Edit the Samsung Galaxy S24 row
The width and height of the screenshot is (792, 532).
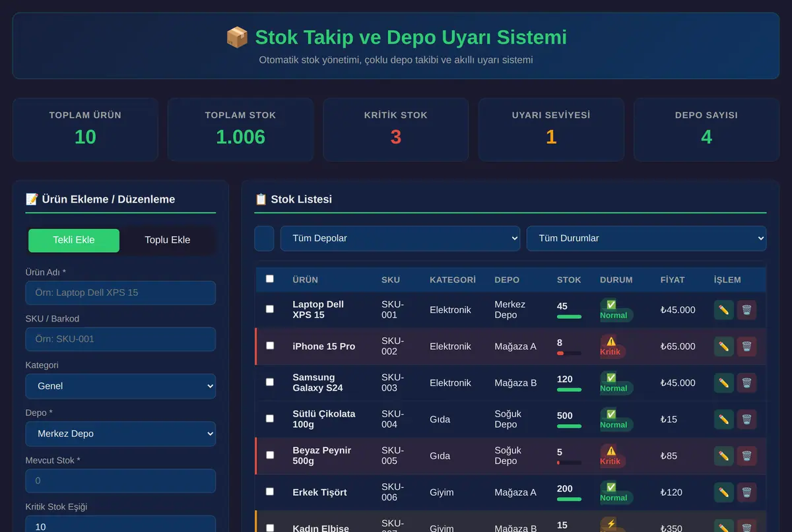point(724,383)
